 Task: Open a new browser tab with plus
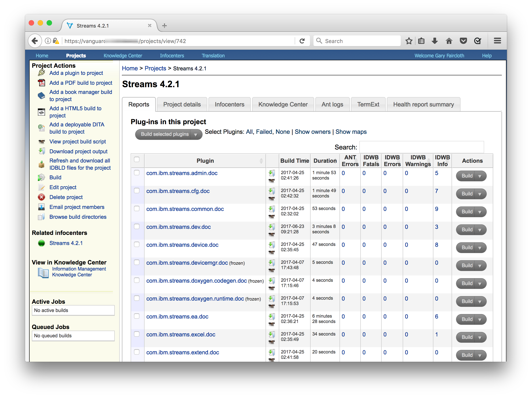pyautogui.click(x=164, y=26)
